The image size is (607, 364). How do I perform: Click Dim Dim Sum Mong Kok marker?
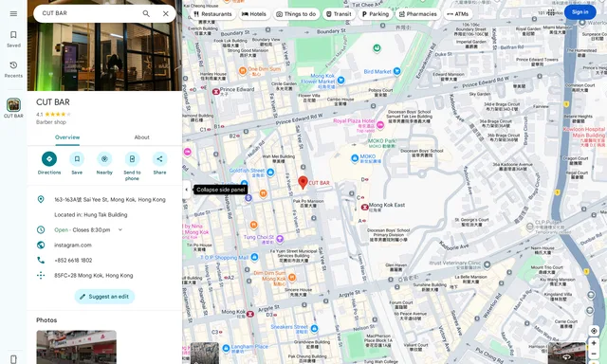click(292, 277)
